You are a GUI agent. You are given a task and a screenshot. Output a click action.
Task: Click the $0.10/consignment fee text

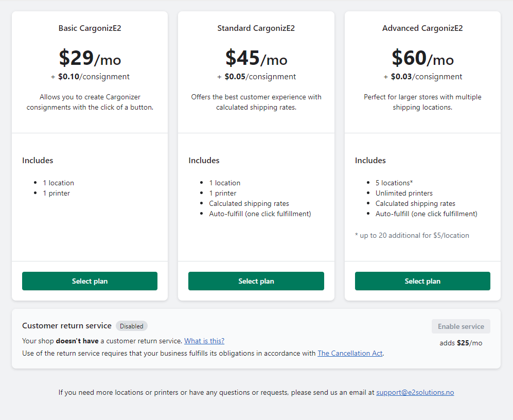coord(94,77)
